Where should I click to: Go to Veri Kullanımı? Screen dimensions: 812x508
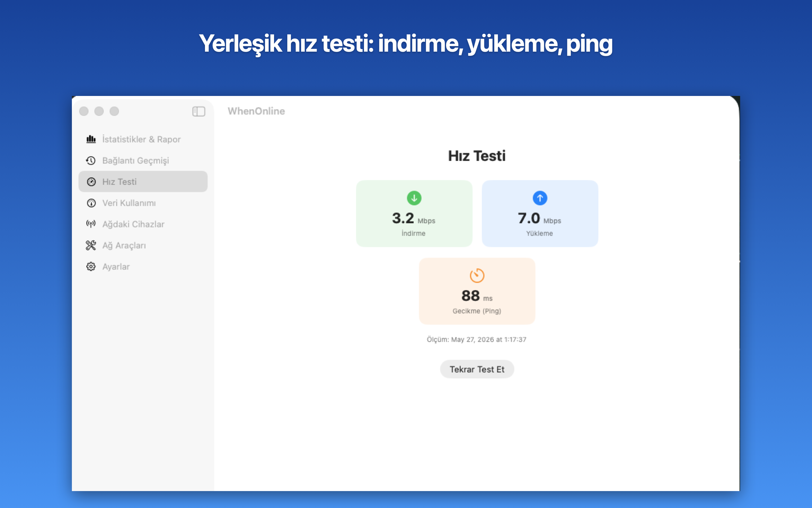coord(143,203)
